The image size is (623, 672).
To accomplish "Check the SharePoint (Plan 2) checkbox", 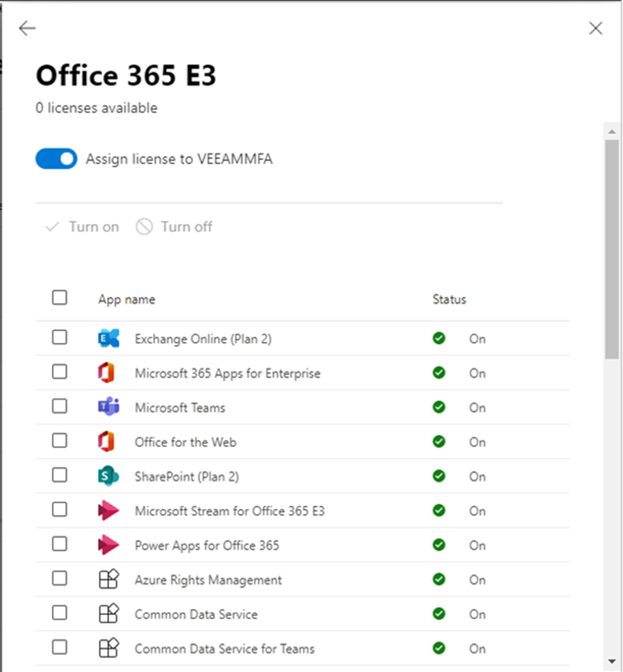I will click(x=59, y=475).
